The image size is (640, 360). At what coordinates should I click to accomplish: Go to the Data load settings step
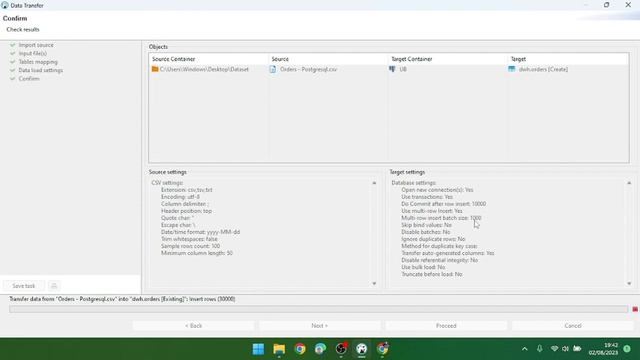tap(40, 70)
